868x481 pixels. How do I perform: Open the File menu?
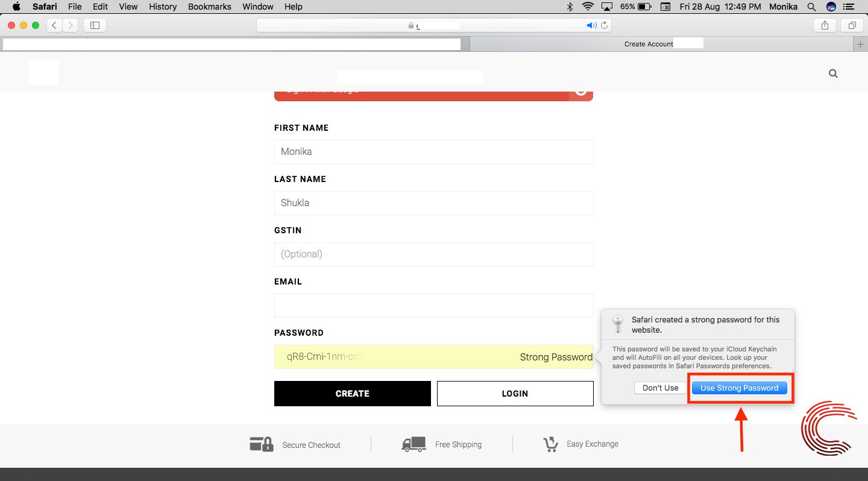click(75, 7)
